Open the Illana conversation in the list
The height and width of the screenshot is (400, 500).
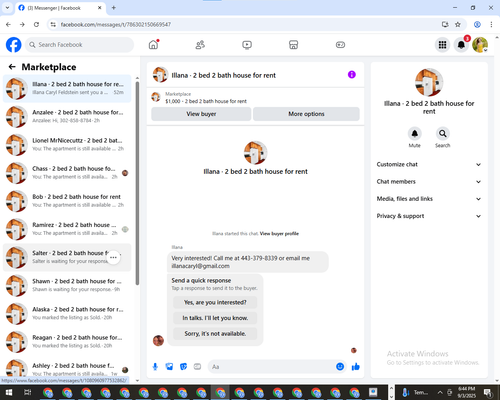point(67,88)
